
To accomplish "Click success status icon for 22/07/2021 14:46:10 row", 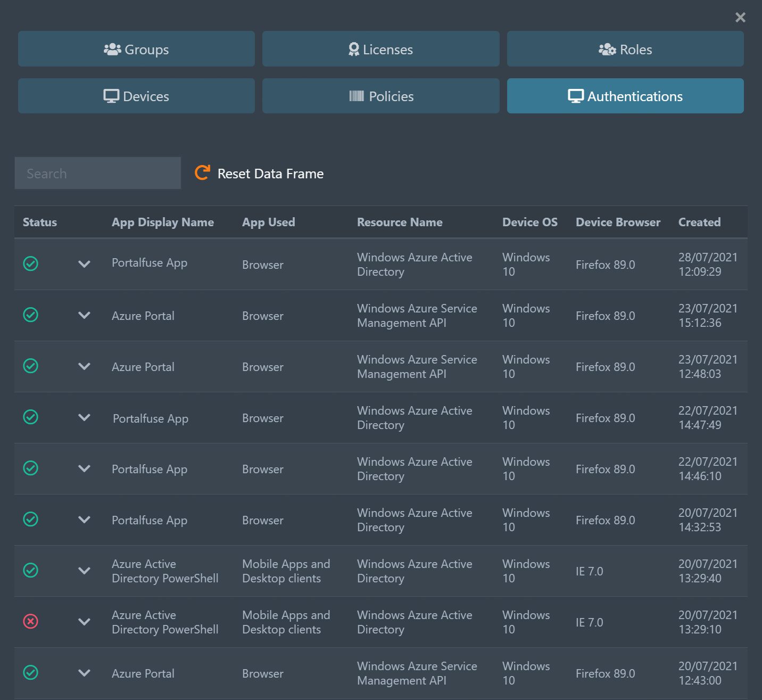I will pos(31,468).
